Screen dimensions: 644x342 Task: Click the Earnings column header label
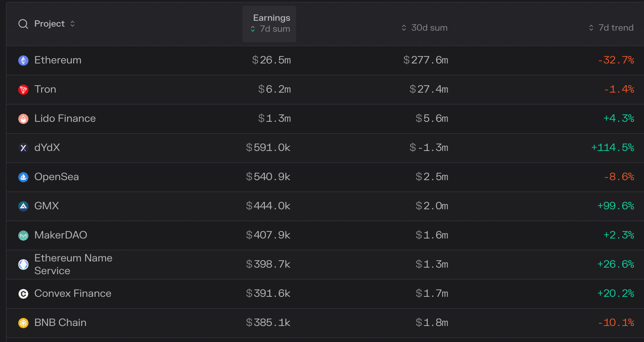coord(272,18)
